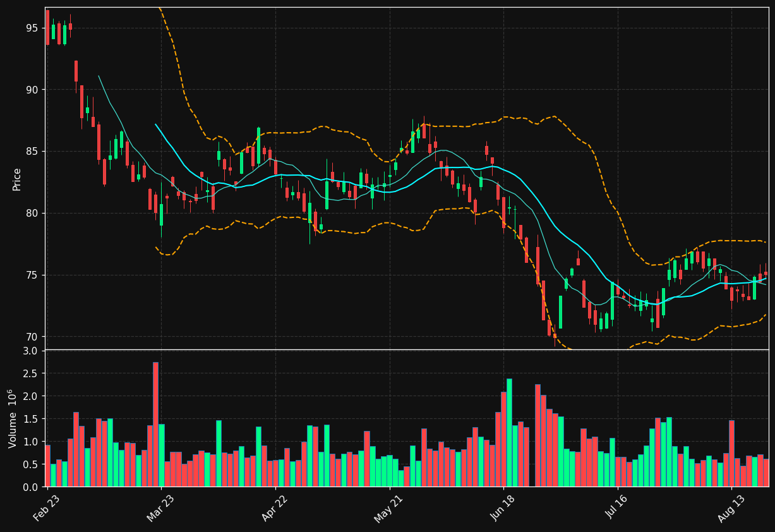
Task: Select the 85 price tick label
Action: tap(32, 152)
